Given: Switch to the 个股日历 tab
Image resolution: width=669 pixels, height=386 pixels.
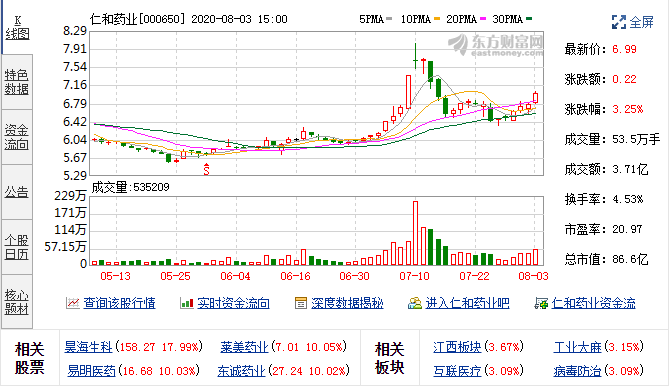Looking at the screenshot, I should pyautogui.click(x=17, y=247).
